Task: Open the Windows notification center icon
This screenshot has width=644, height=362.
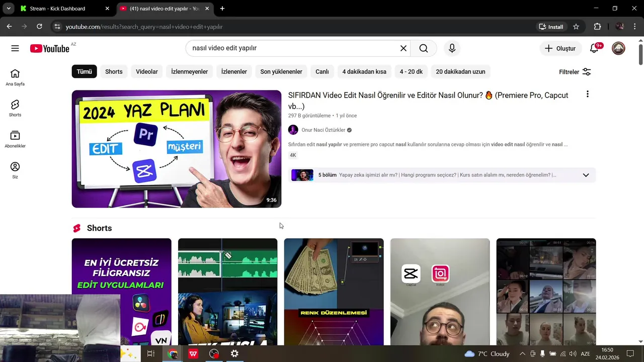Action: point(630,354)
